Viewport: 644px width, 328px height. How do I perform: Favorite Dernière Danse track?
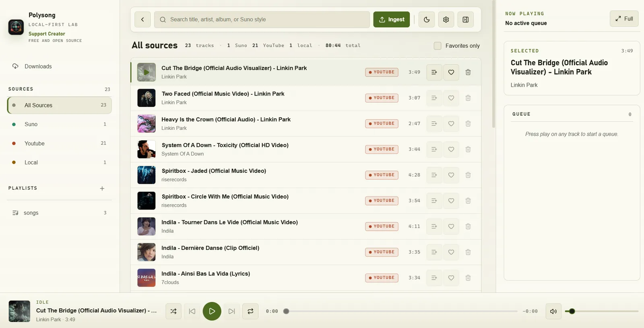[451, 252]
